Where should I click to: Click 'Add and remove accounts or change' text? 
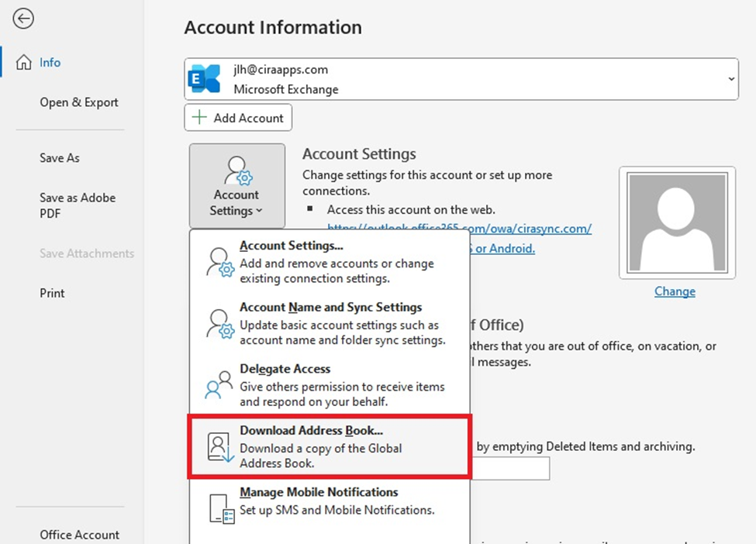click(337, 263)
